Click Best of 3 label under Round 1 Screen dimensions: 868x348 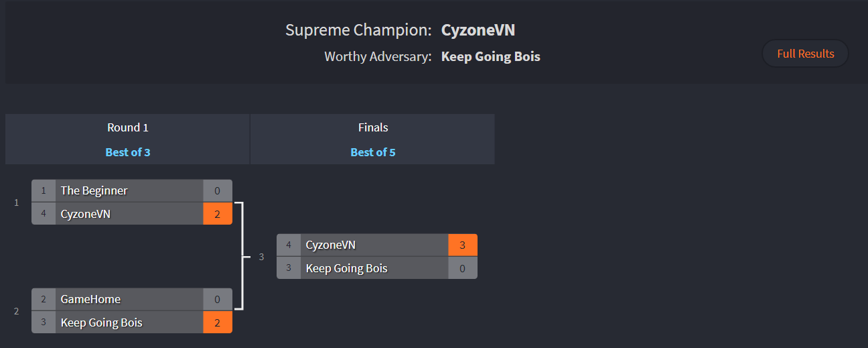point(128,152)
